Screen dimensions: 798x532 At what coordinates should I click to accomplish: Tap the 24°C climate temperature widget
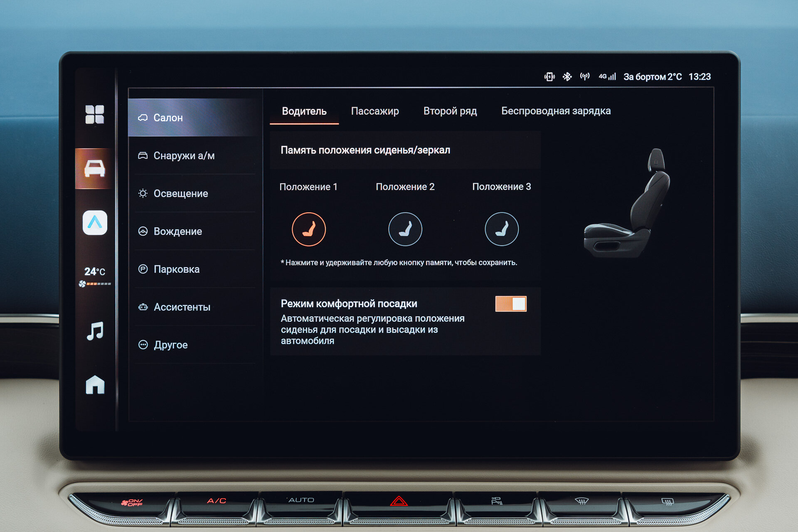point(95,276)
